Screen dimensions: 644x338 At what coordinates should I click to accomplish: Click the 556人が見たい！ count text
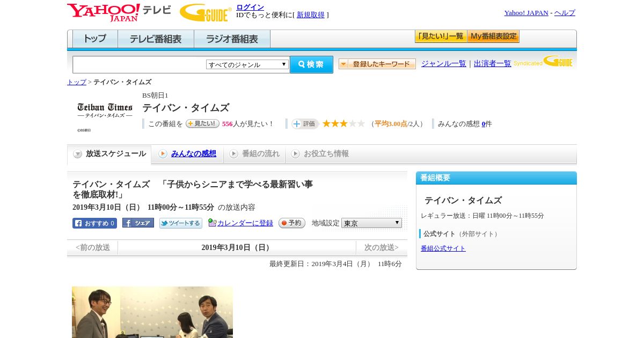click(248, 124)
